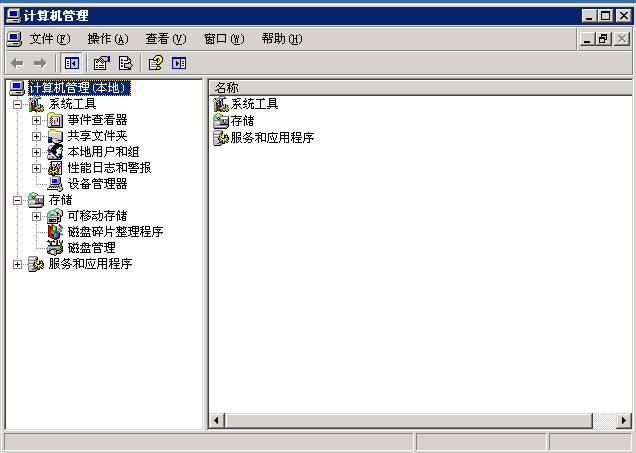Open the 操作(A) menu
This screenshot has height=453, width=636.
pos(108,39)
